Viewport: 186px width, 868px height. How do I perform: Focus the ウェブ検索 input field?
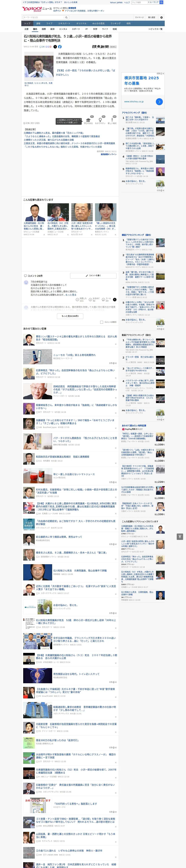click(139, 2)
